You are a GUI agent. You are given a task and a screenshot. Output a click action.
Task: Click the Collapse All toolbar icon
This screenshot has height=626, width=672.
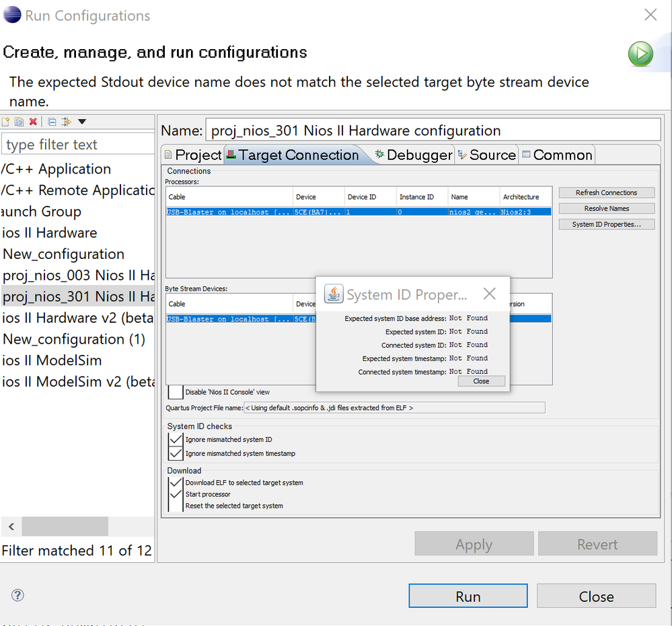click(x=52, y=122)
